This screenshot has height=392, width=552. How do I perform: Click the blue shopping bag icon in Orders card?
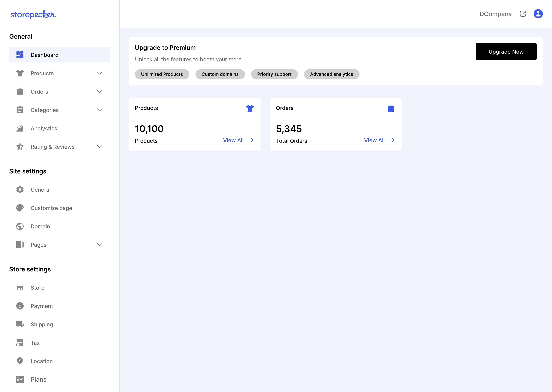point(391,108)
